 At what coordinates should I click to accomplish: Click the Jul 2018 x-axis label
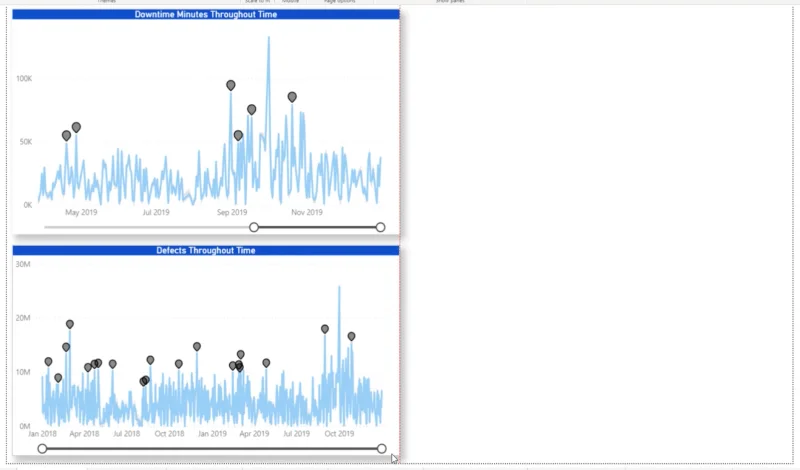(127, 434)
